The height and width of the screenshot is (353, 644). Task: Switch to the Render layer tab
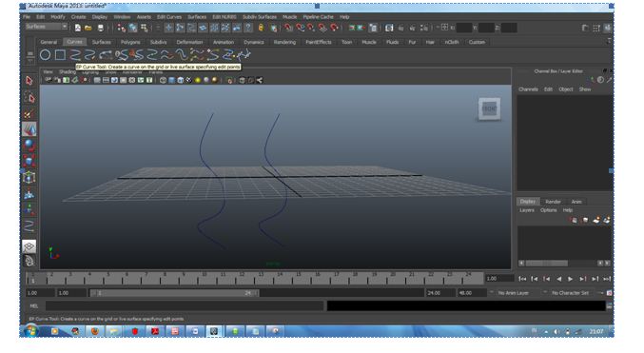pos(553,202)
